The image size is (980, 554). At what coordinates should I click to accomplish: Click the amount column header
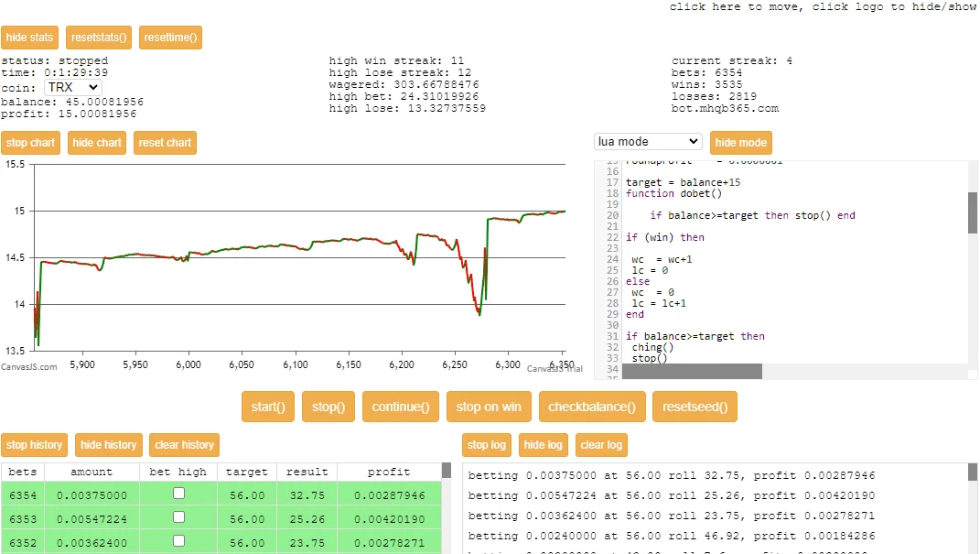[x=92, y=473]
